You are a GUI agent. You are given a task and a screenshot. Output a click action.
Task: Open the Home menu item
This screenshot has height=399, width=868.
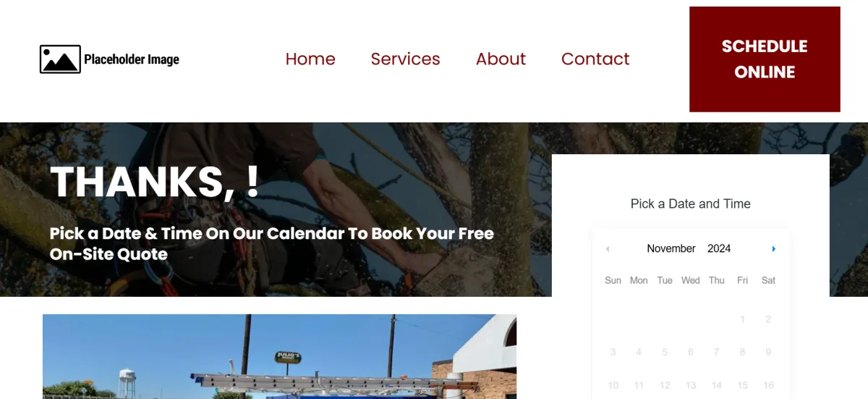pos(310,59)
